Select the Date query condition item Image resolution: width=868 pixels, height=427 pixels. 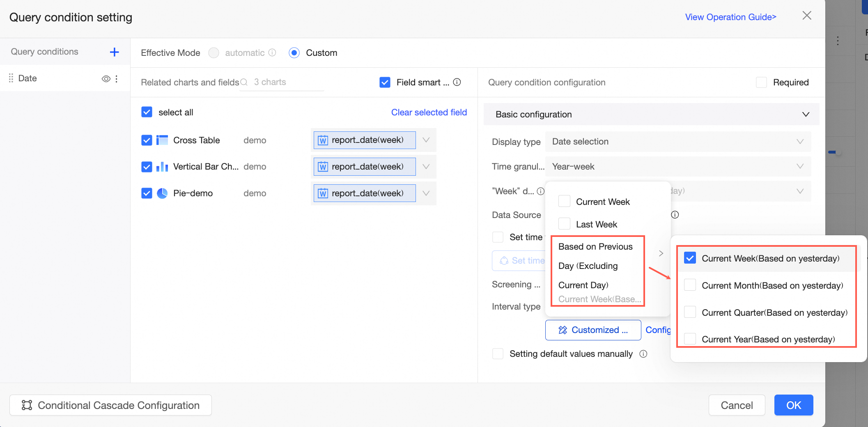click(65, 78)
